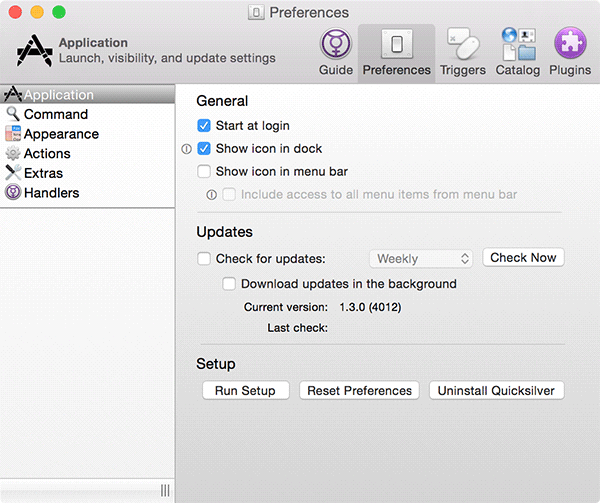Click info icon beside Show icon in dock

186,149
